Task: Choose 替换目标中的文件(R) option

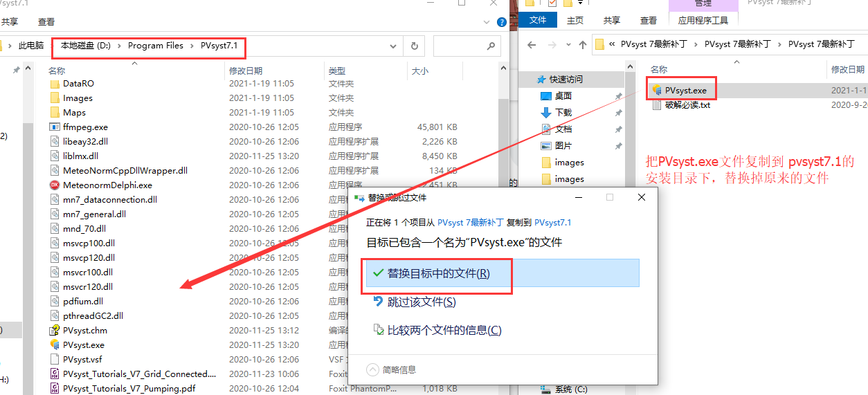Action: (501, 273)
